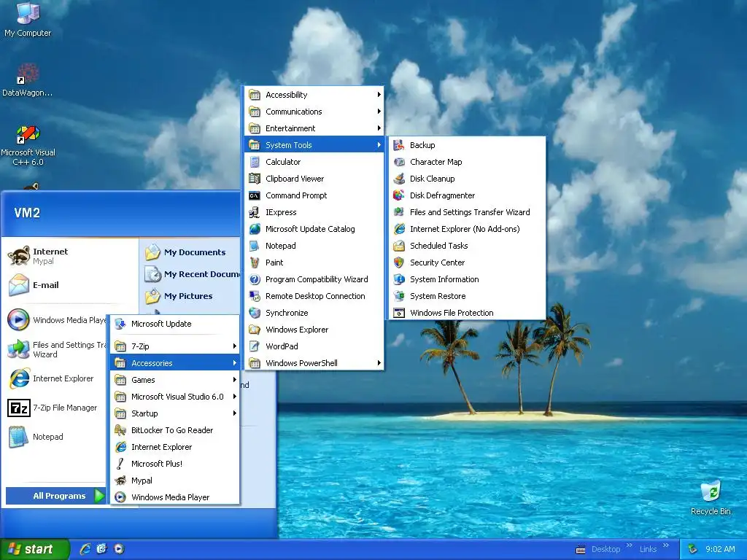
Task: Click the Accessories folder entry
Action: [174, 363]
